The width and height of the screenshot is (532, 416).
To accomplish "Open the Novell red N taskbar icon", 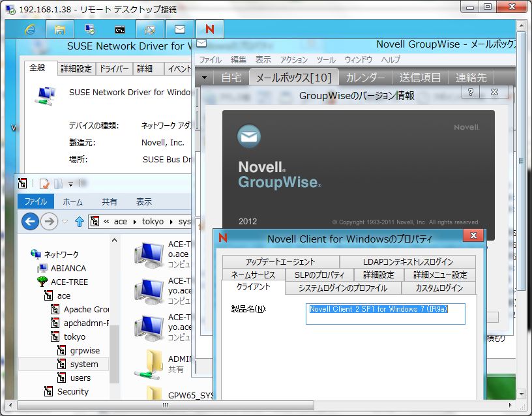I will 210,29.
